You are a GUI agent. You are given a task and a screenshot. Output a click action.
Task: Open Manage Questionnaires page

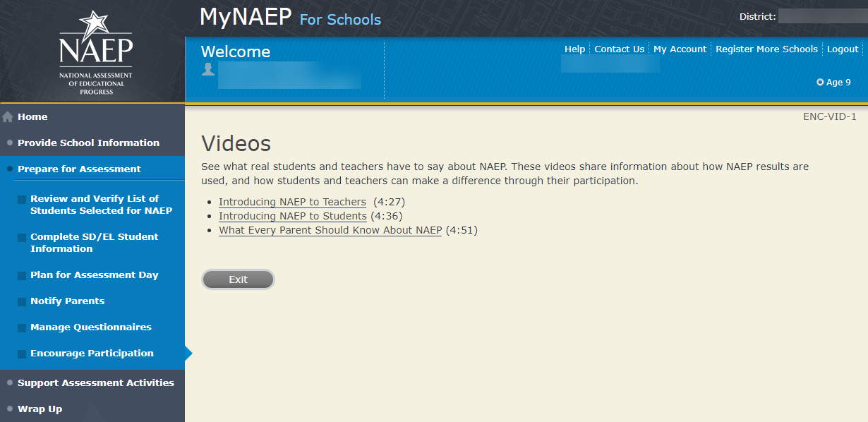click(x=90, y=327)
